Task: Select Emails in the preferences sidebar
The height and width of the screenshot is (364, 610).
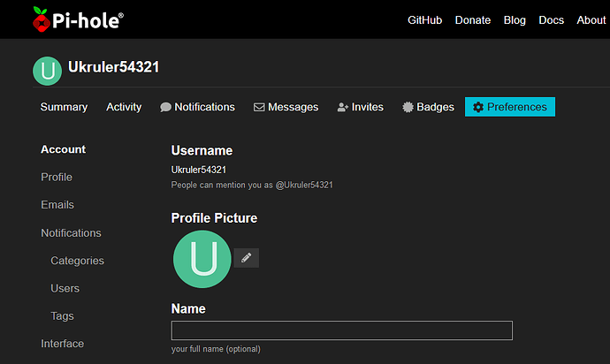Action: 57,205
